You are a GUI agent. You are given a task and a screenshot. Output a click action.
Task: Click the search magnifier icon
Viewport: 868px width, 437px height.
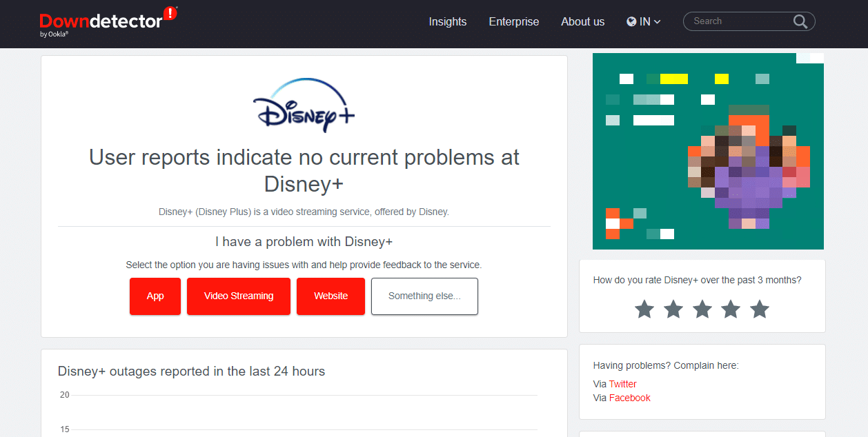coord(800,21)
